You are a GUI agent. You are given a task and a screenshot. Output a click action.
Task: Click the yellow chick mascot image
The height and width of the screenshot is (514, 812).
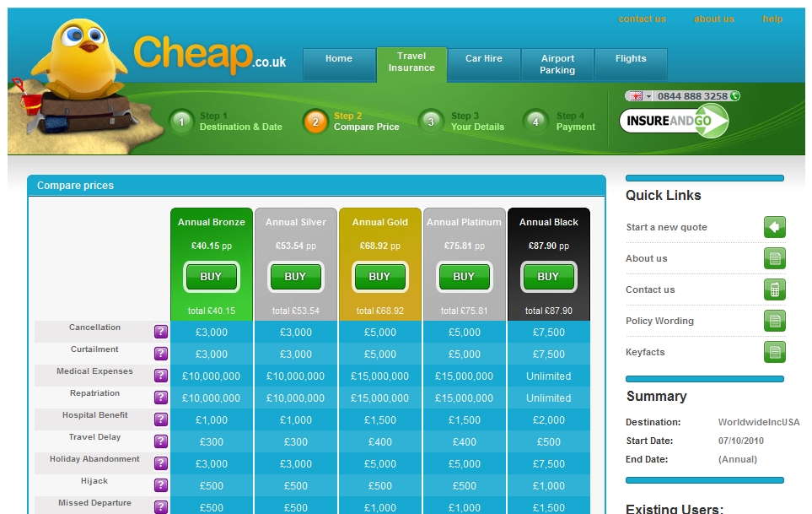(x=81, y=57)
